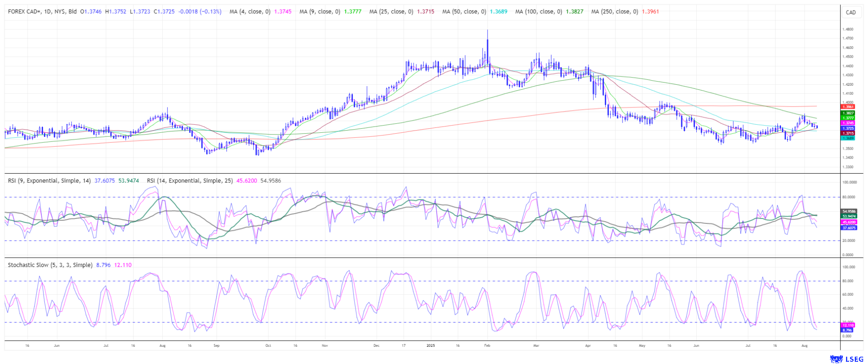
Task: Click the red 1.3961 price tag
Action: tap(848, 107)
